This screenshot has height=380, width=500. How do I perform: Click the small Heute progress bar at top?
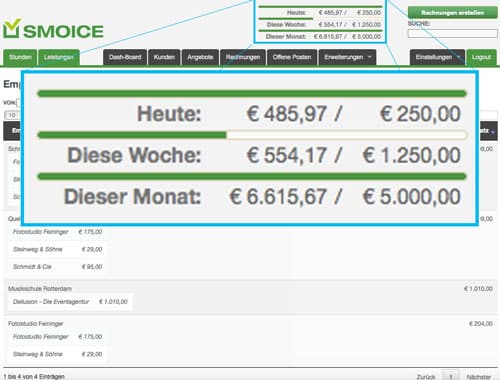click(x=320, y=7)
